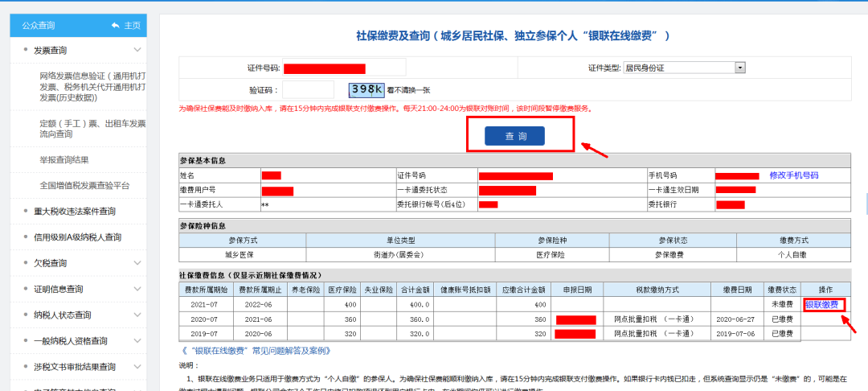
Task: Click 修改手机号码 link
Action: (794, 175)
